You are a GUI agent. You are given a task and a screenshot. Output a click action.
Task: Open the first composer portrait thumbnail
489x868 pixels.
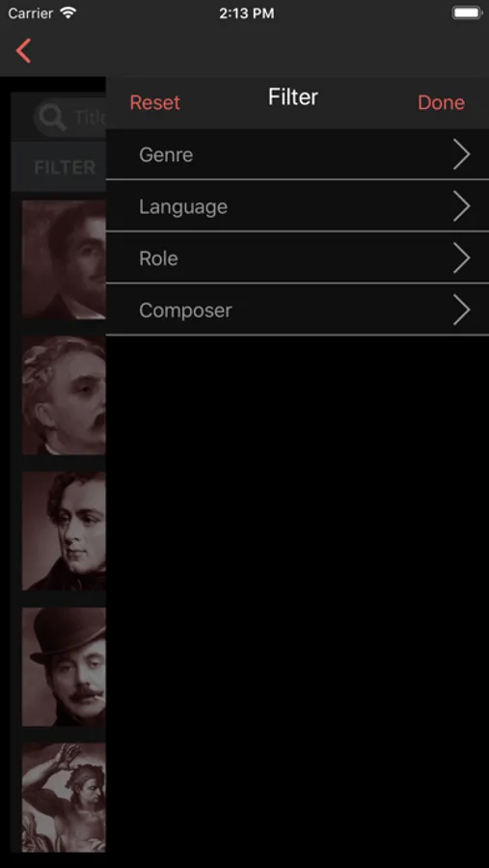[x=64, y=259]
